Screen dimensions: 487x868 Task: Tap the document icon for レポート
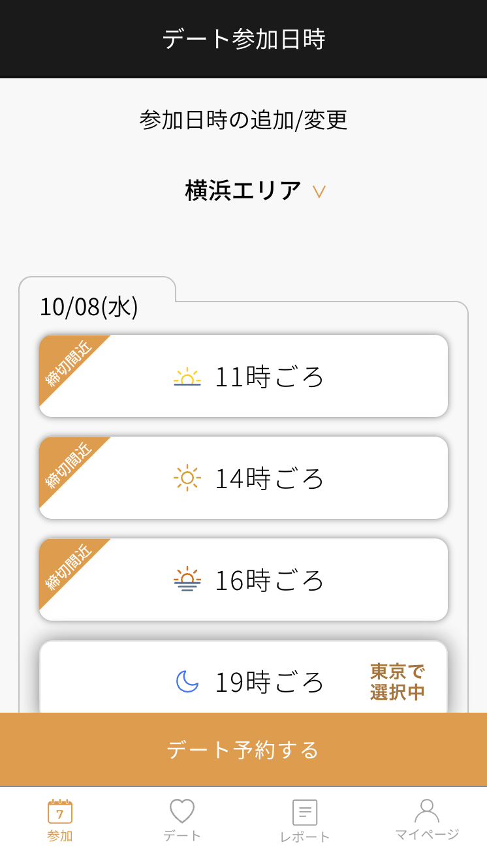point(305,813)
